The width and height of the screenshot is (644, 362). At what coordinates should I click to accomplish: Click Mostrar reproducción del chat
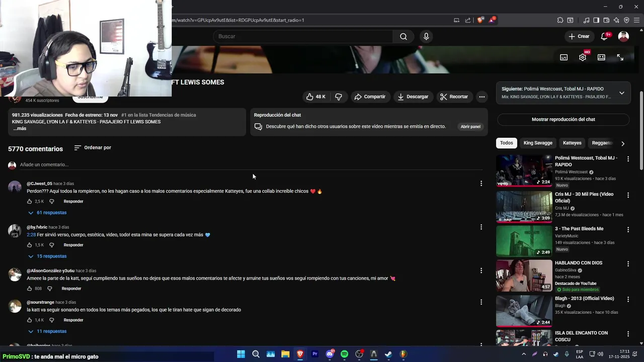[563, 120]
